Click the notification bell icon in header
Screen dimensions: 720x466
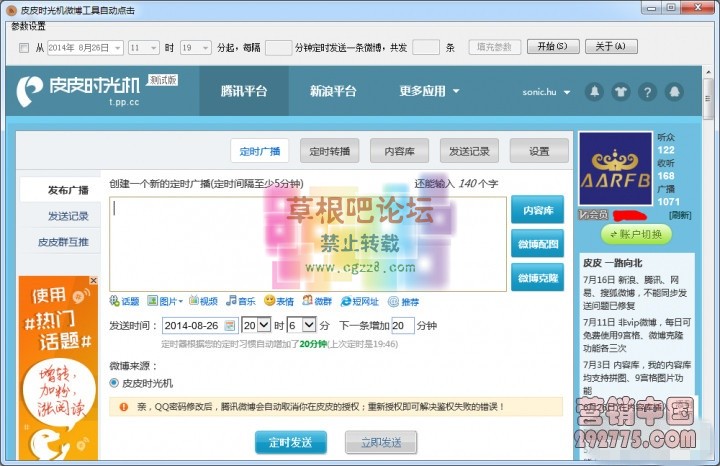click(594, 92)
